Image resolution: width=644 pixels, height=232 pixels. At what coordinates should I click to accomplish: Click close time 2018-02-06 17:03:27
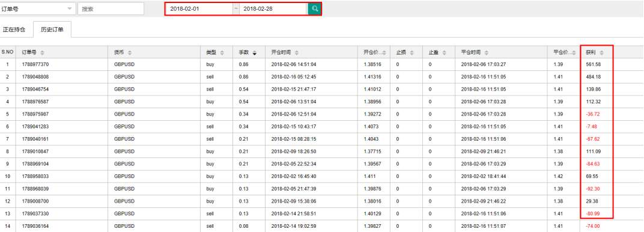tap(484, 64)
